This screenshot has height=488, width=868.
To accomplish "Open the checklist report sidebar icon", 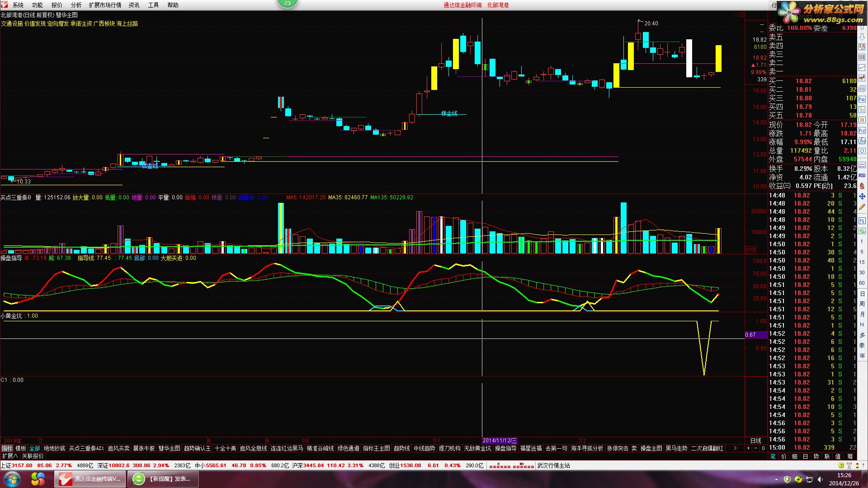I will pyautogui.click(x=862, y=47).
